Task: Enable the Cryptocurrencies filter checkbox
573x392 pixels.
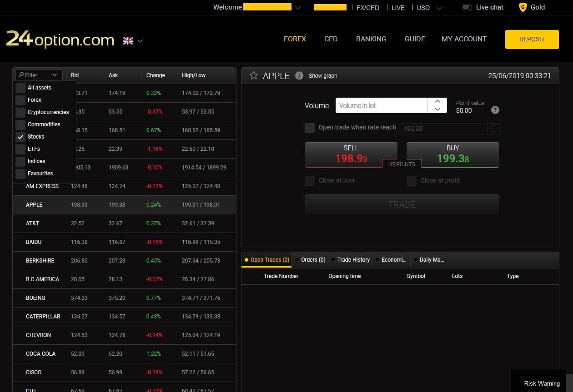Action: pyautogui.click(x=20, y=112)
